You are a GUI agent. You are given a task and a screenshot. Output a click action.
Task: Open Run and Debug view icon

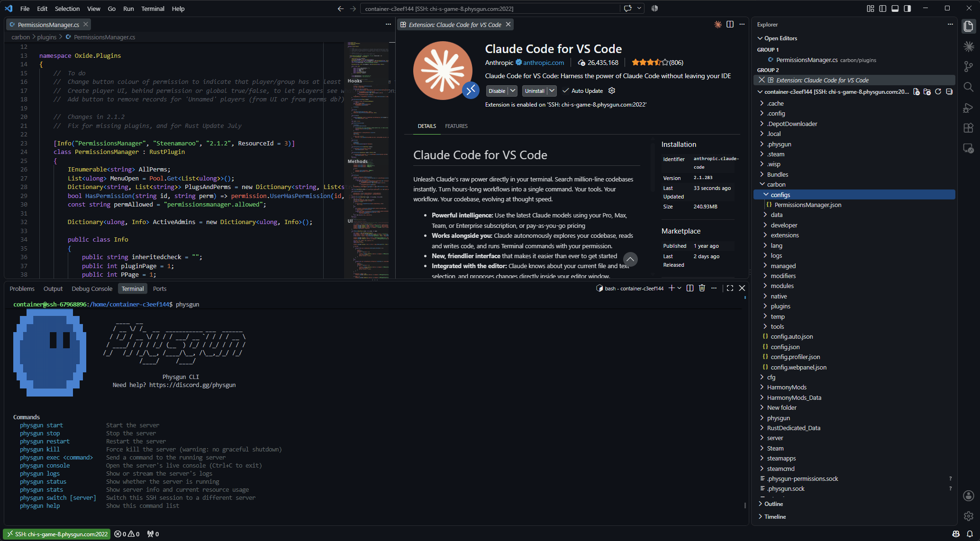(x=968, y=108)
